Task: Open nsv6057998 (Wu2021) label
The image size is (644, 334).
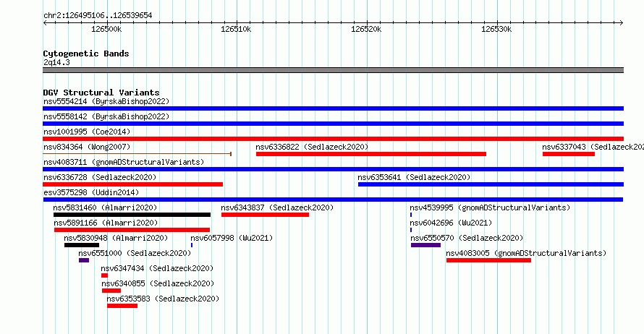Action: coord(232,238)
